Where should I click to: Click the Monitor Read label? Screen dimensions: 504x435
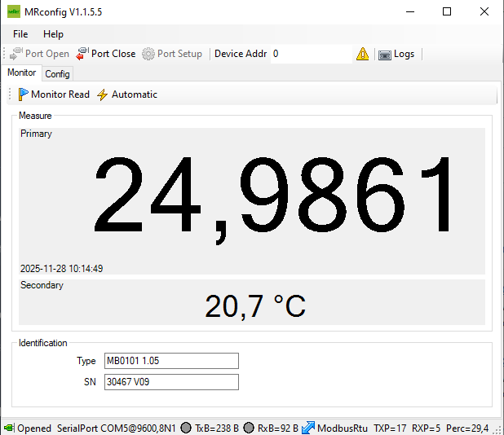pos(60,94)
